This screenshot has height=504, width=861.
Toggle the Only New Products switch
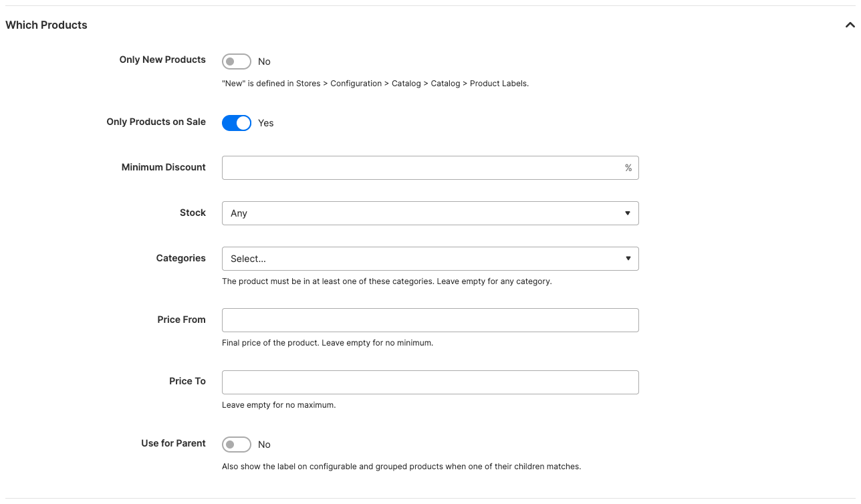pyautogui.click(x=237, y=61)
